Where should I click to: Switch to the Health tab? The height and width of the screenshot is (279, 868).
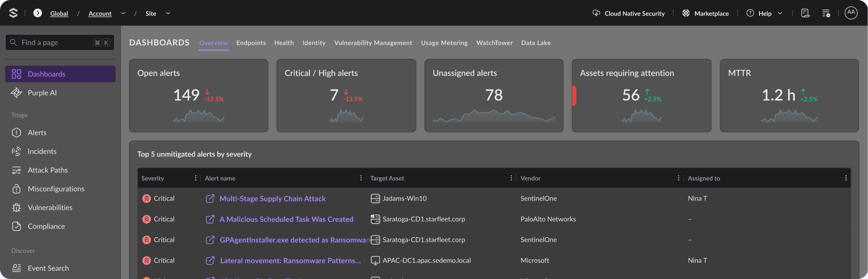[x=284, y=43]
